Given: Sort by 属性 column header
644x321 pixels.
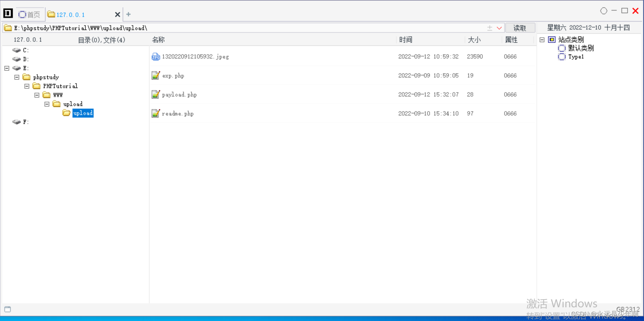Looking at the screenshot, I should coord(511,40).
